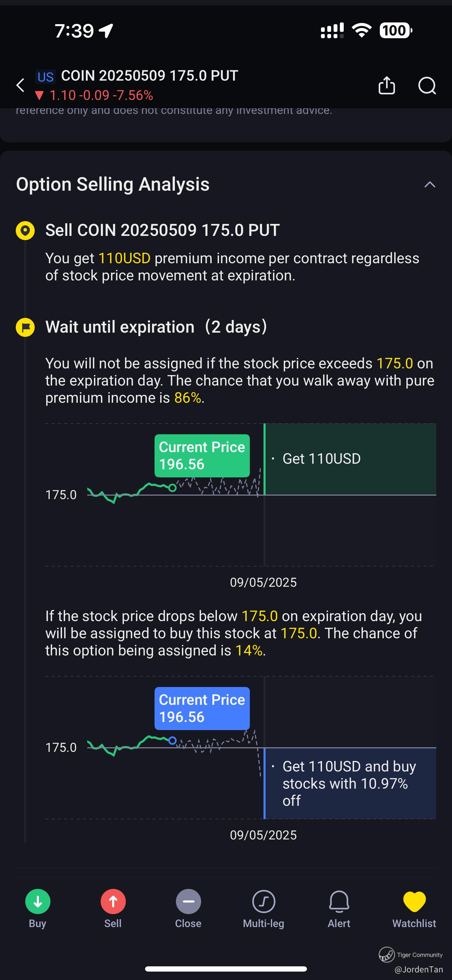Tap the yellow flag expiration marker
The height and width of the screenshot is (980, 452).
[x=25, y=327]
